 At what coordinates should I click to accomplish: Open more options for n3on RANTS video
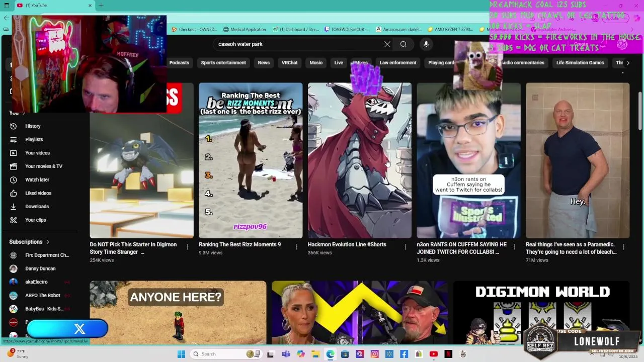tap(514, 247)
